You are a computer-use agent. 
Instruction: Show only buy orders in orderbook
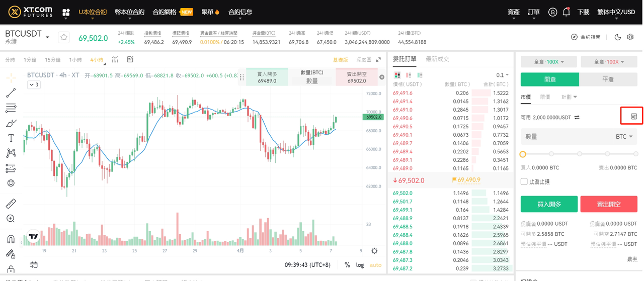[420, 75]
